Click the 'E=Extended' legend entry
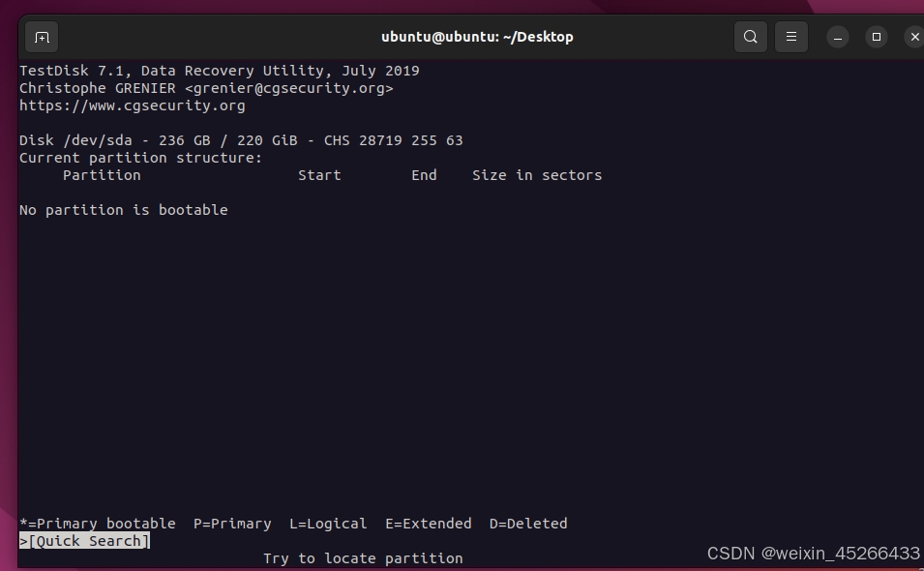This screenshot has height=571, width=924. (429, 524)
